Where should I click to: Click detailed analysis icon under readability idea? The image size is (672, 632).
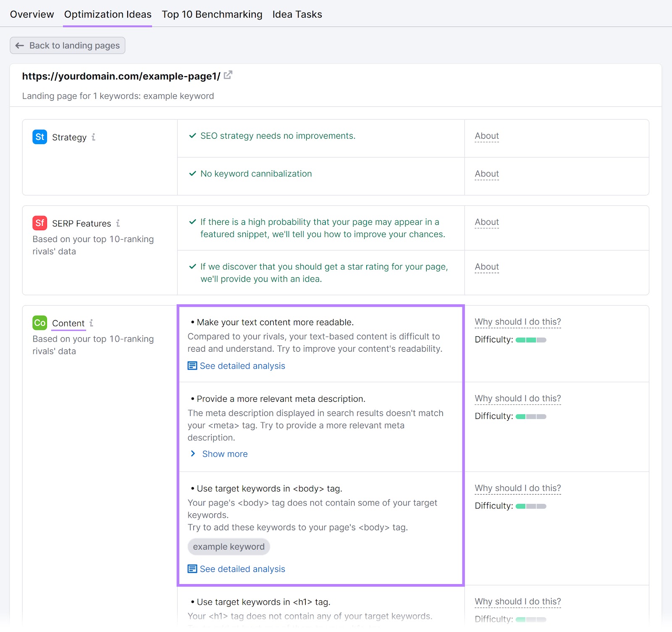[192, 366]
